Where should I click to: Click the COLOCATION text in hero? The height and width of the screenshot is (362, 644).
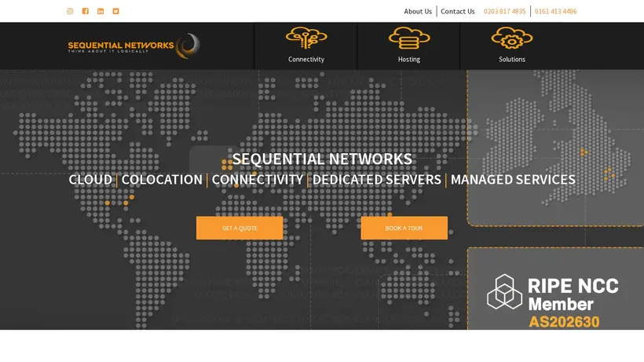coord(162,179)
